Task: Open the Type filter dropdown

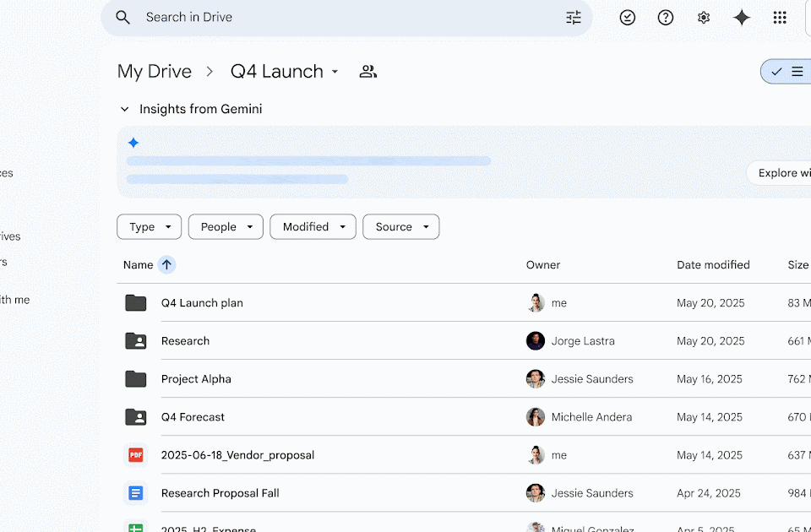Action: 149,227
